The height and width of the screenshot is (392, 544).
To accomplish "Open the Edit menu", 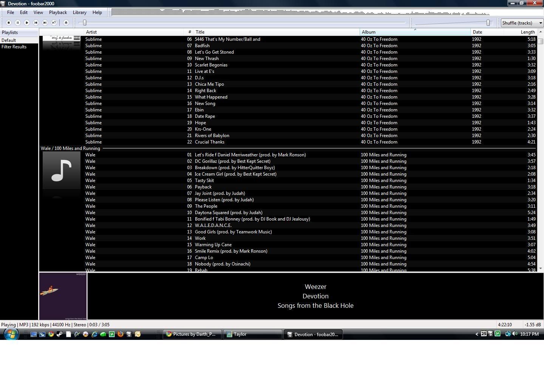I will (24, 12).
